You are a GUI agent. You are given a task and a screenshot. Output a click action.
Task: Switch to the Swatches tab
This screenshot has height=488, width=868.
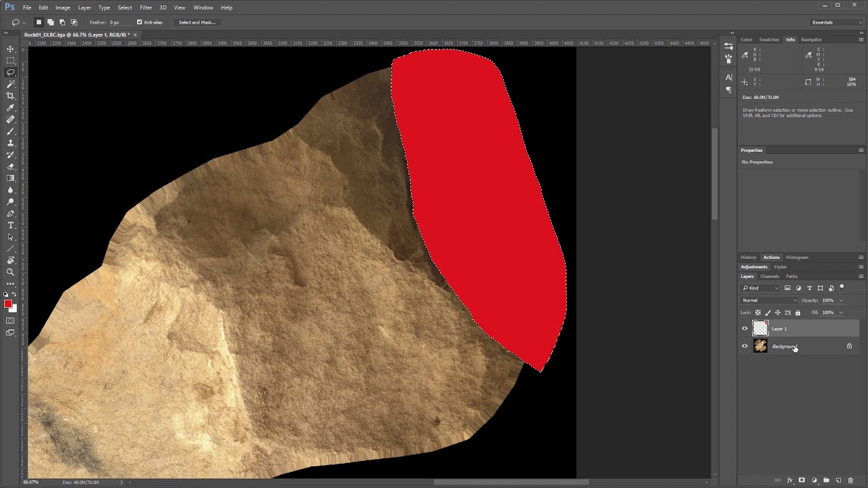point(769,40)
